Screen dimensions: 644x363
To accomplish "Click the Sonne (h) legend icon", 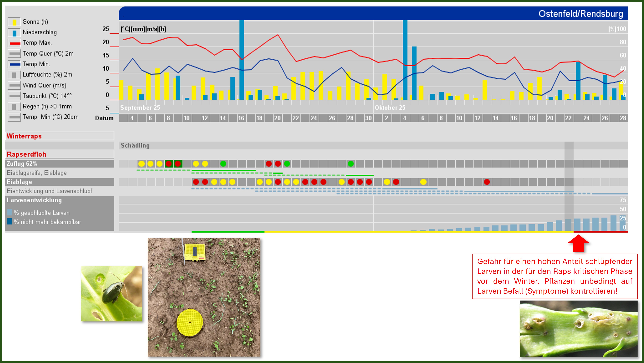I will tap(14, 22).
